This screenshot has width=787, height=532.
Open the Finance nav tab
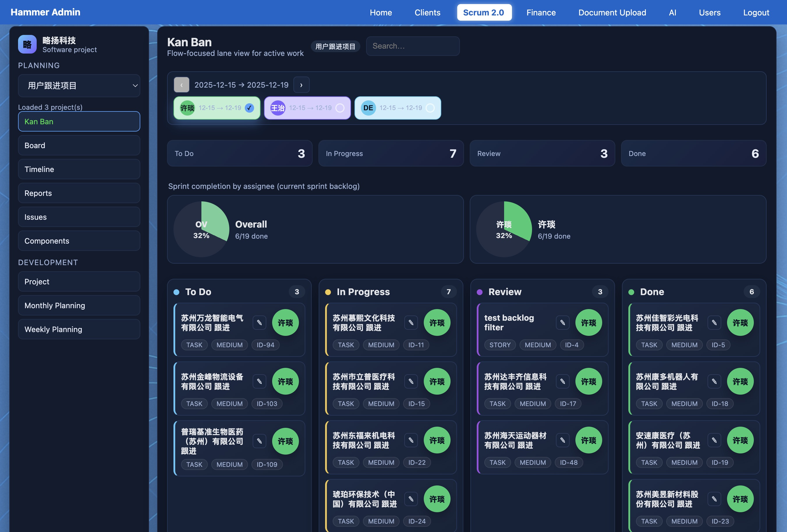pos(541,13)
